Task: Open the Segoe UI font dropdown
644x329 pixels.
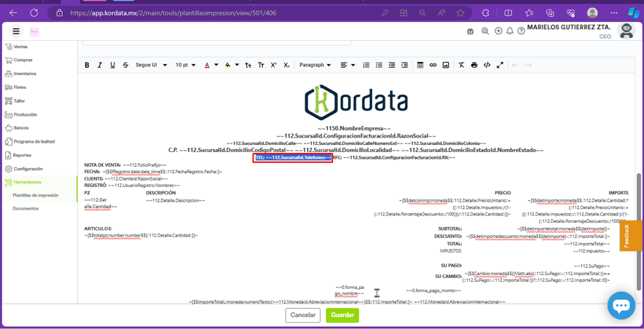Action: tap(151, 66)
